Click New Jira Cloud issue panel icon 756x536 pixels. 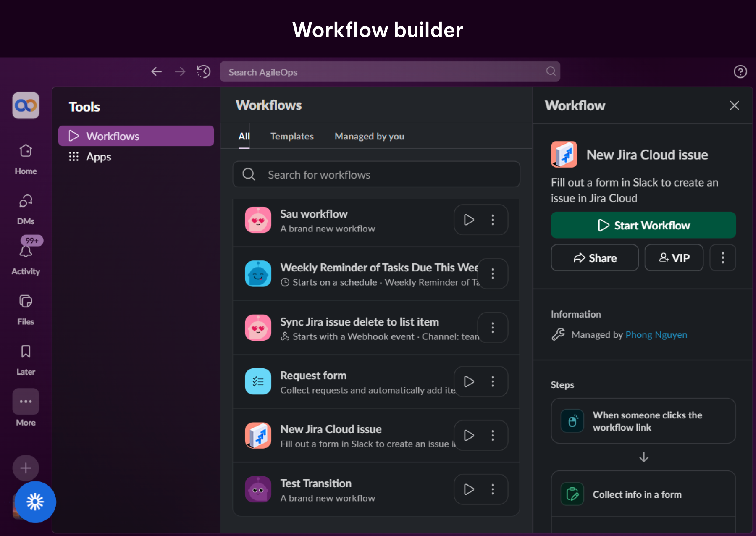click(564, 154)
